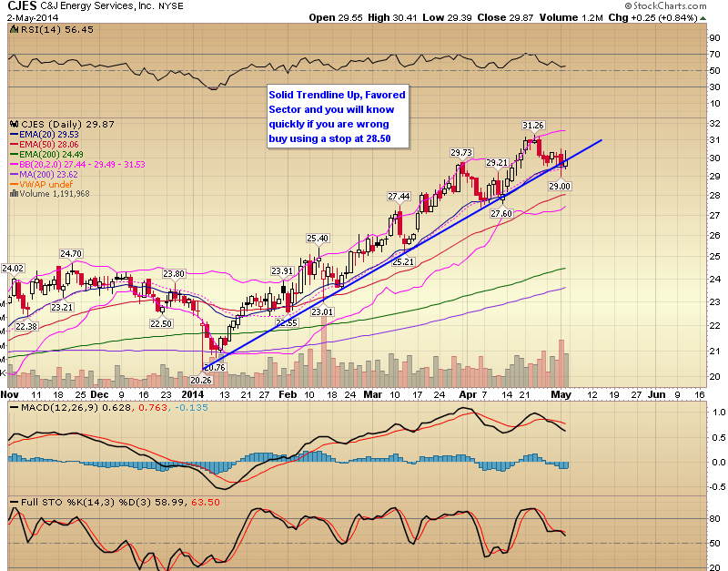The height and width of the screenshot is (571, 728).
Task: Click the 27.60 price low label
Action: 501,213
